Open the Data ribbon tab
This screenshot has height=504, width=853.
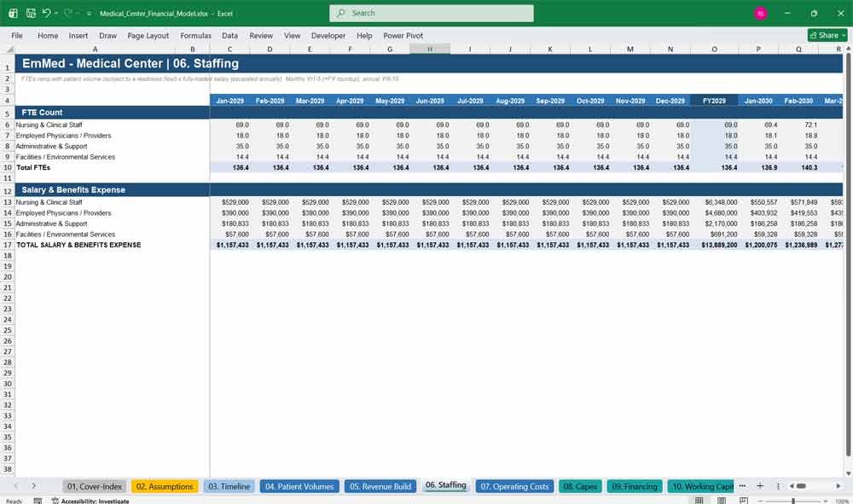[229, 35]
